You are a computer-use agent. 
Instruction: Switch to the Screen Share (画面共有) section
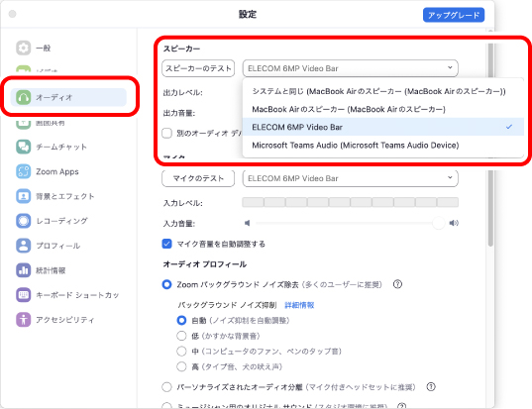[40, 123]
